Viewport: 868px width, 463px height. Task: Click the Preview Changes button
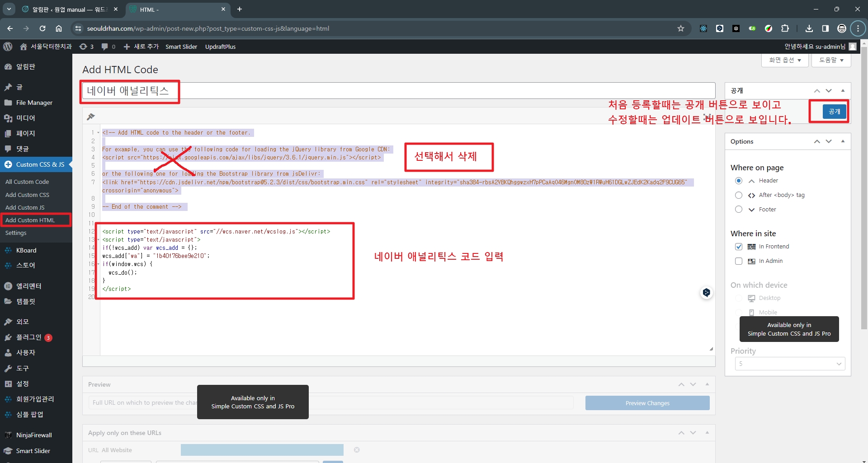tap(647, 403)
